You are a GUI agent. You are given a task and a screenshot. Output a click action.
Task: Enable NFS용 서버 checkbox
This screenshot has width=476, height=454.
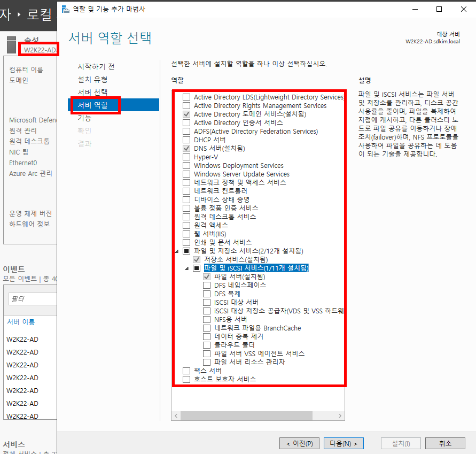[x=207, y=319]
